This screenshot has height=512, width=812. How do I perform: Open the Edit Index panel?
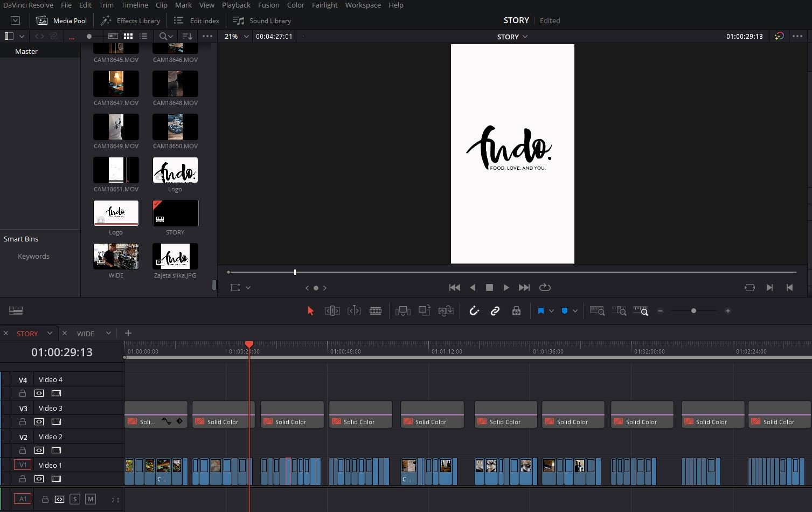point(197,20)
